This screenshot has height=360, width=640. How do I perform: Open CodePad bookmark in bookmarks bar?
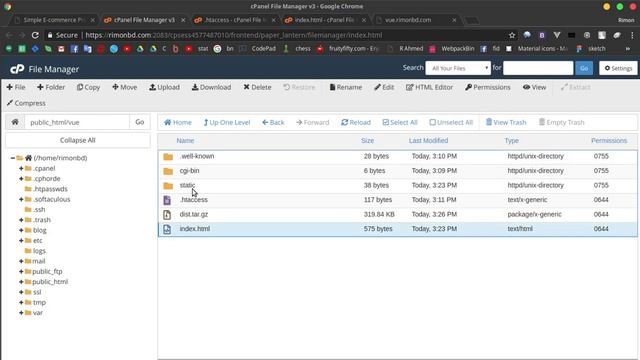[258, 49]
